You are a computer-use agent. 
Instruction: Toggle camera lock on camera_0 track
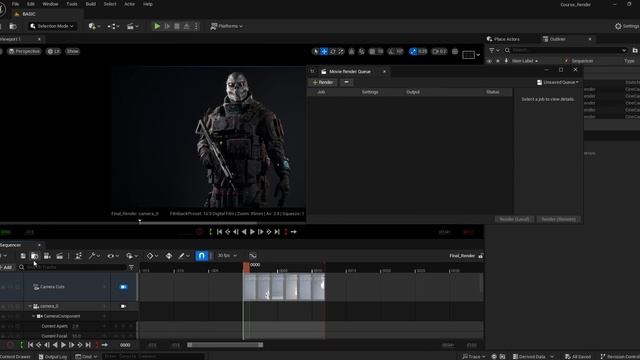(x=123, y=306)
